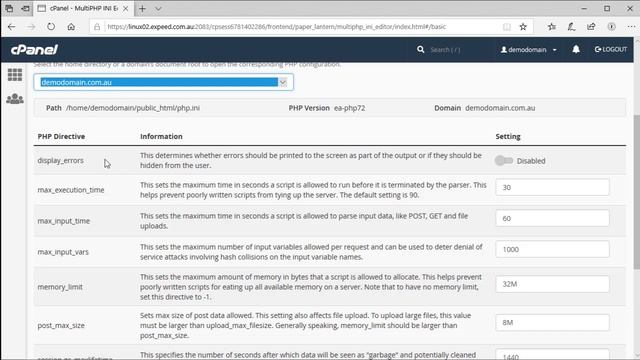Open browser settings and more menu
Screen dimensions: 640x360
click(x=631, y=27)
